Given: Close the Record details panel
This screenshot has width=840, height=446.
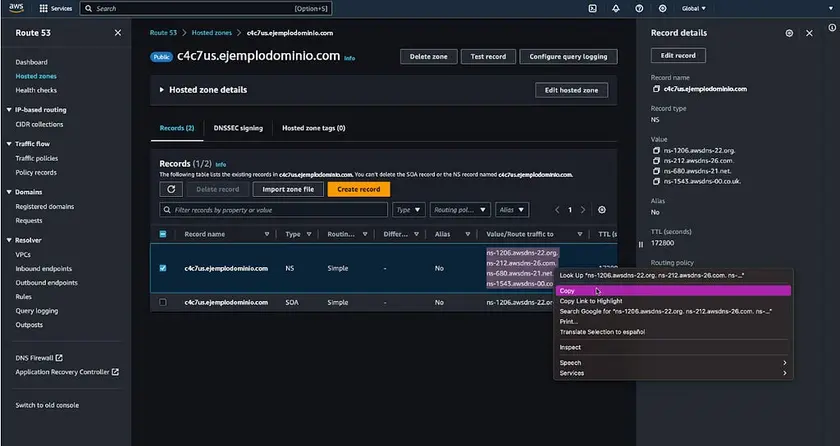Looking at the screenshot, I should [809, 33].
